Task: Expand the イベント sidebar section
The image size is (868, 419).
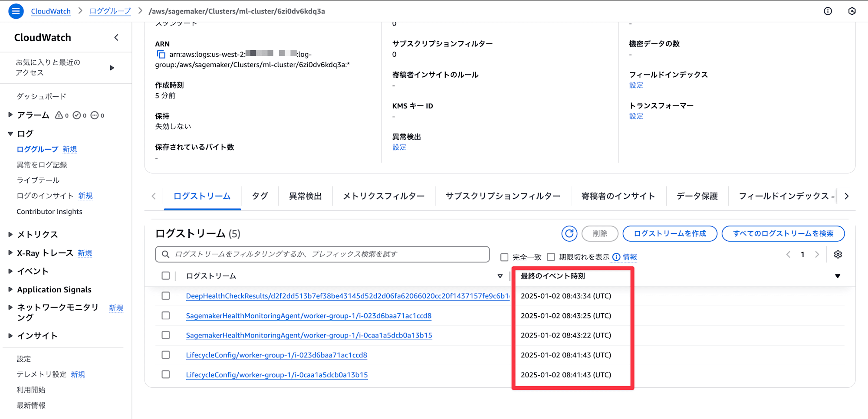Action: (10, 271)
